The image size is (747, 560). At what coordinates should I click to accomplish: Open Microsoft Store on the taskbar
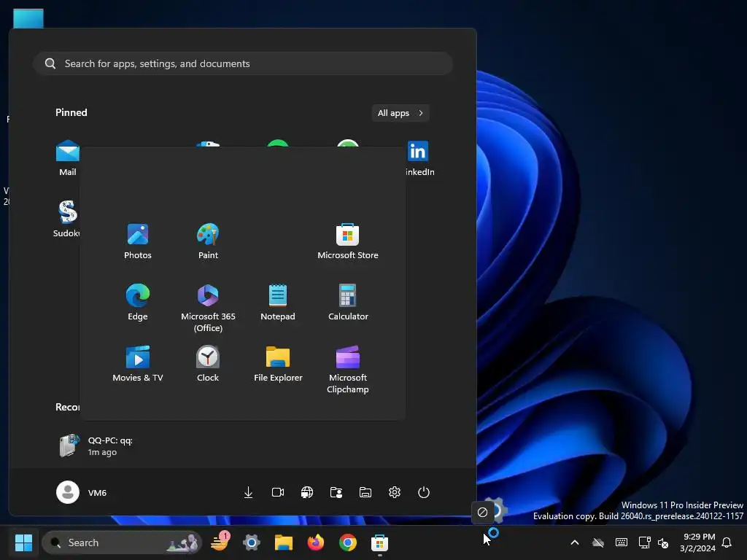point(379,542)
